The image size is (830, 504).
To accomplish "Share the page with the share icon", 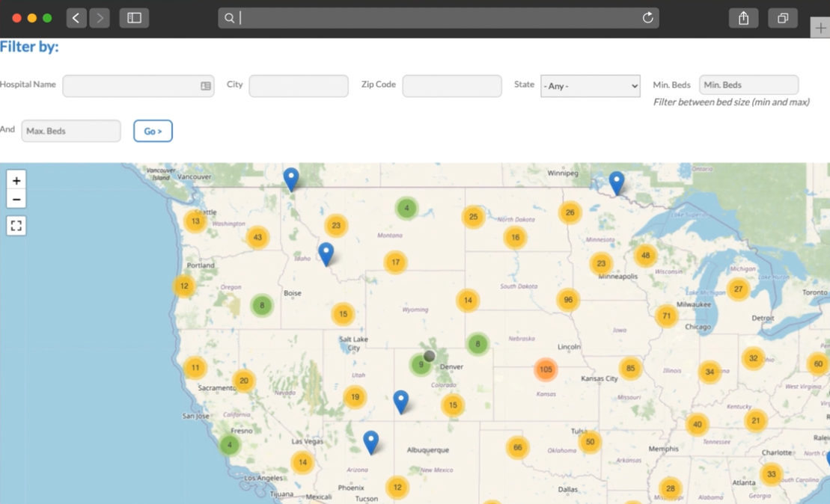I will [x=743, y=17].
